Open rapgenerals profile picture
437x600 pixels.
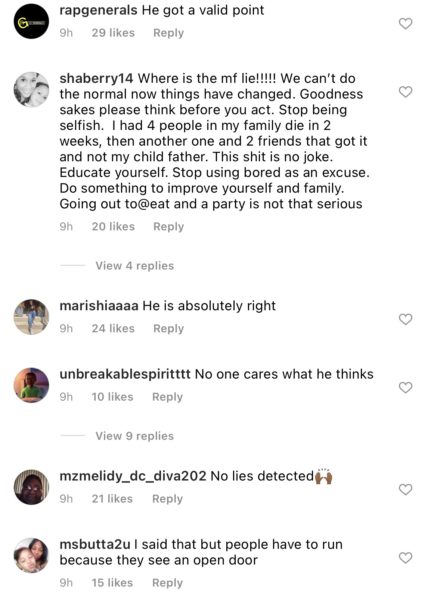click(31, 21)
